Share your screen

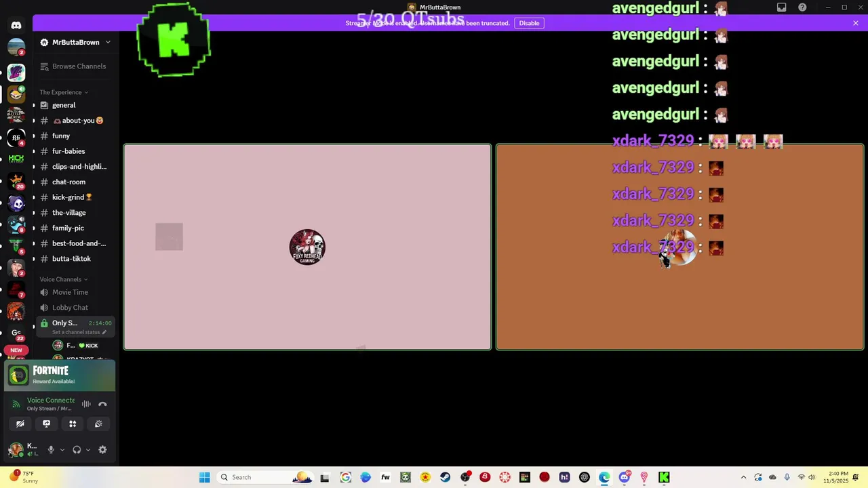[x=46, y=424]
